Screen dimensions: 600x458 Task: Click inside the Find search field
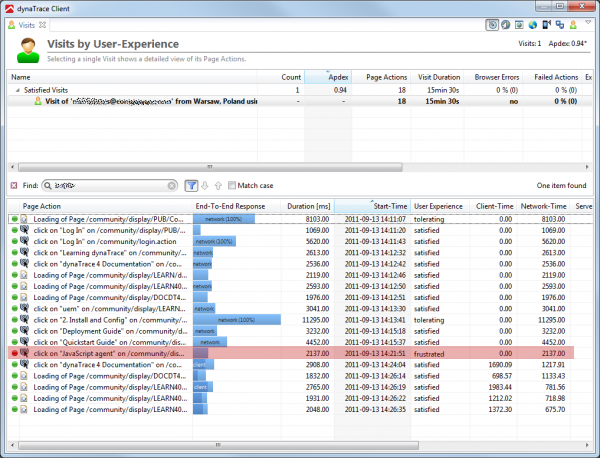point(109,186)
